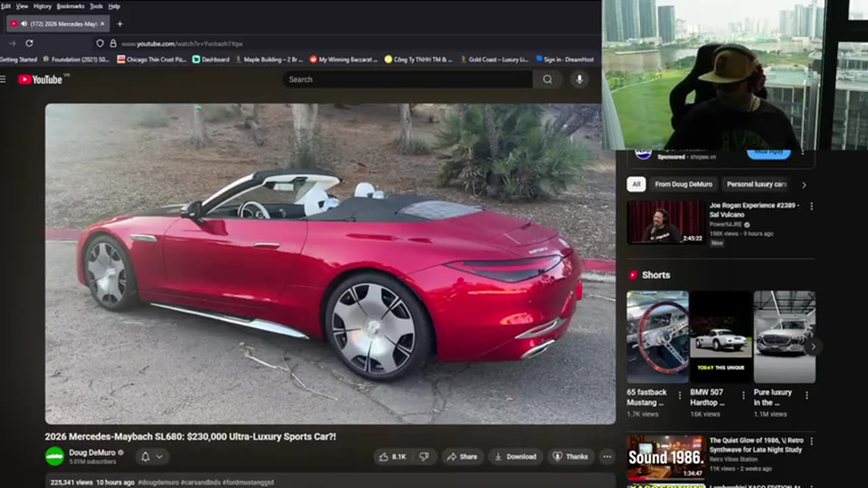Open options for 65 fastback Mustang short
The height and width of the screenshot is (488, 868).
click(679, 395)
